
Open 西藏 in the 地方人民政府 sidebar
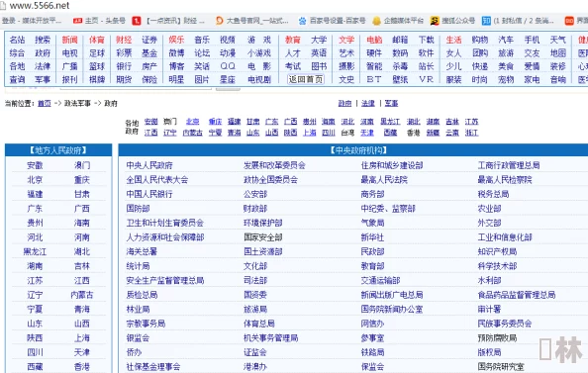point(35,367)
